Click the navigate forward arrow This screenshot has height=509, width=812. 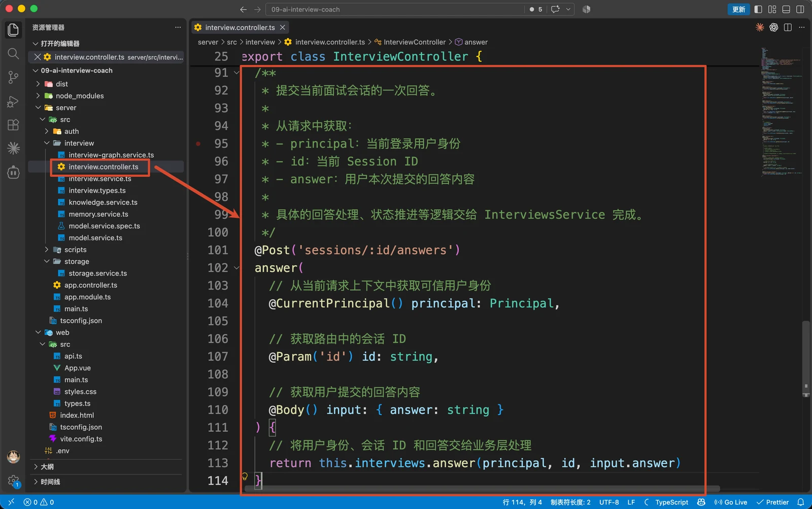[257, 9]
